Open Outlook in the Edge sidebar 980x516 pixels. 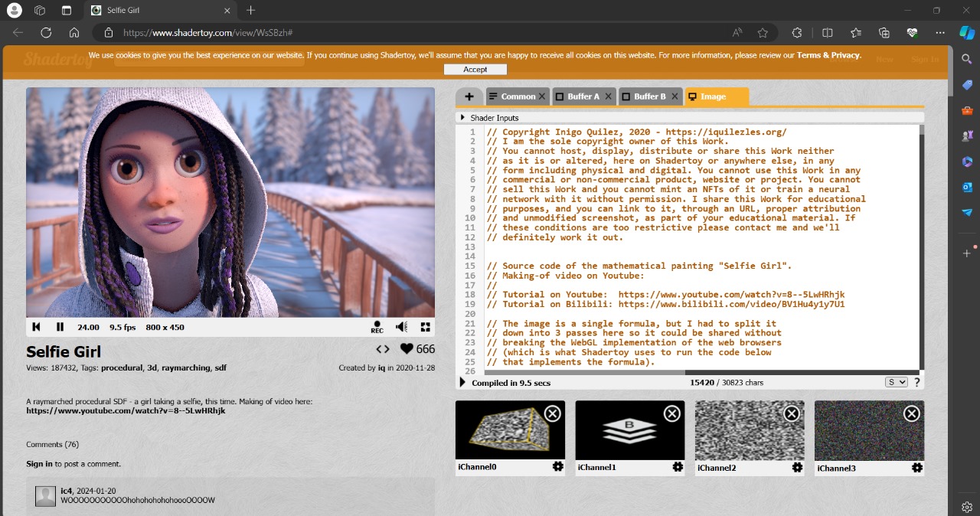tap(967, 187)
